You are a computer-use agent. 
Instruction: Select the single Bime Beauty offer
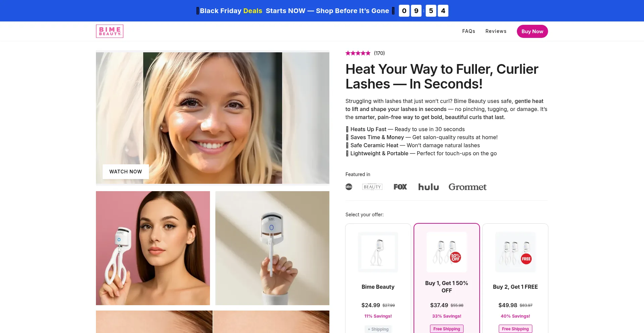pos(378,278)
